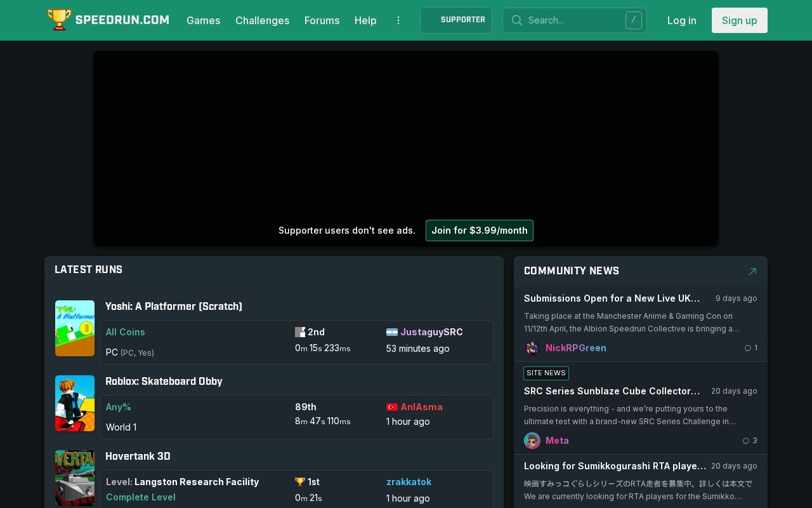This screenshot has width=812, height=508.
Task: Click the SITE NEWS tag on the Sunblaze post
Action: coord(546,373)
